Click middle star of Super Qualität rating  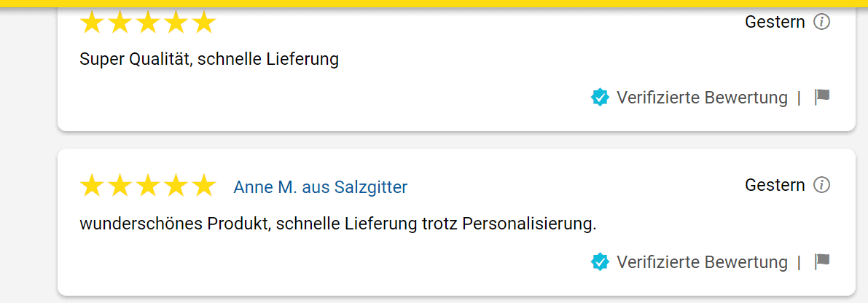coord(149,22)
